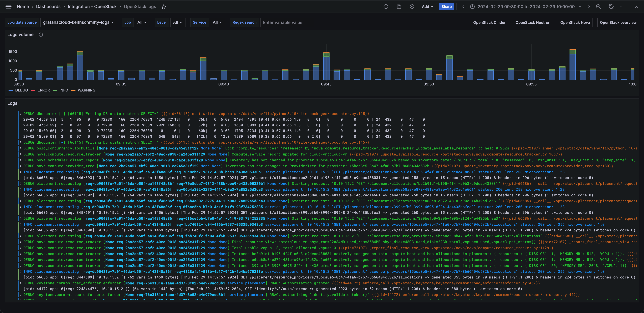644x313 pixels.
Task: Expand the first DEBUG dbcounter log row
Action: click(21, 114)
